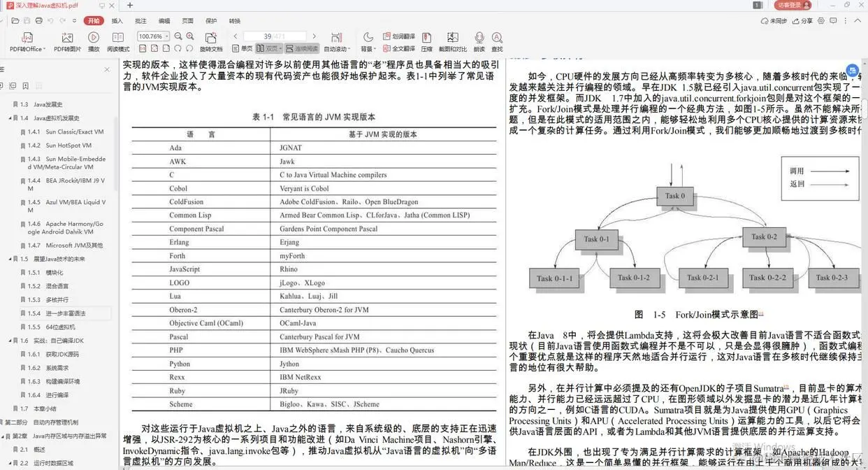Switch to the 插入 ribbon tab

pos(117,21)
